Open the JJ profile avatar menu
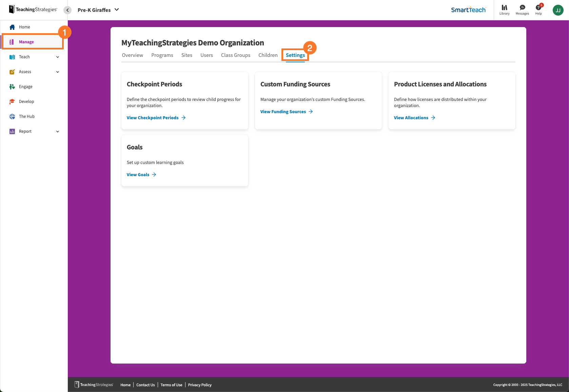 (558, 10)
